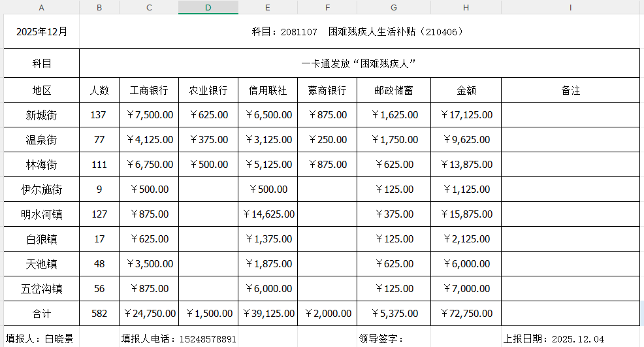Select the 蒙商银行 heading cell
Viewport: 644px width, 347px height.
point(327,90)
